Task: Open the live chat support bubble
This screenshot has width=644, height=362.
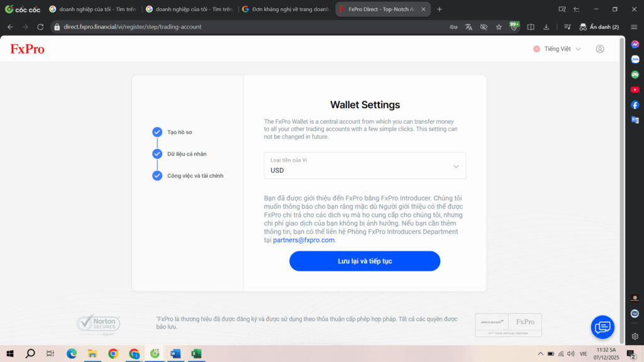Action: (602, 327)
